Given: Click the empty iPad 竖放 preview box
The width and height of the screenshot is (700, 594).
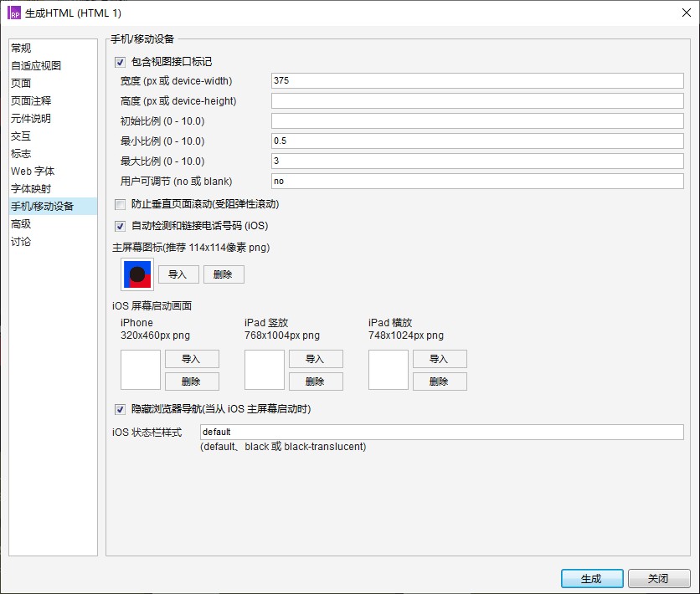Looking at the screenshot, I should [265, 370].
